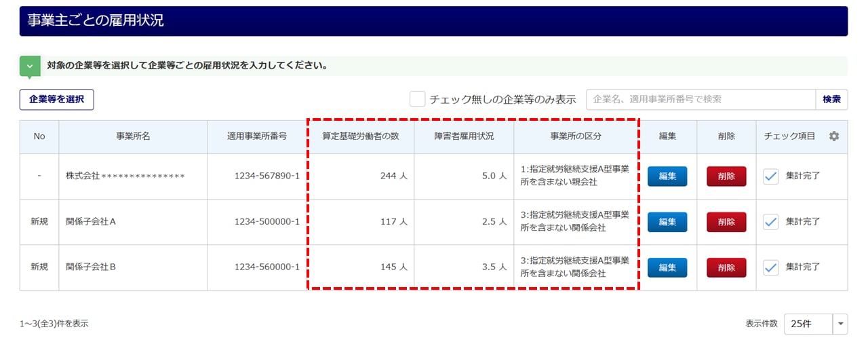This screenshot has height=338, width=868.
Task: Click the 企業等を選択 button
Action: click(57, 99)
